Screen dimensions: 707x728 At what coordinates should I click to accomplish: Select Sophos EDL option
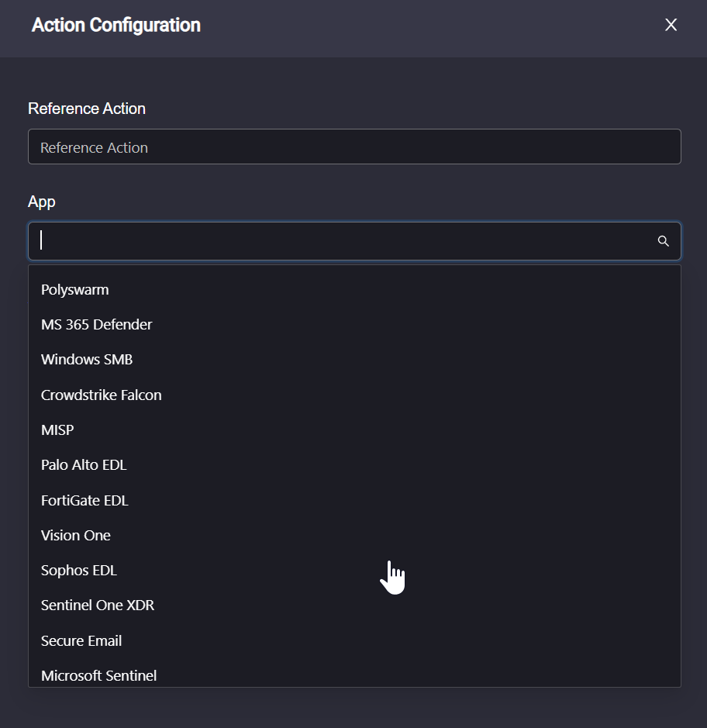point(354,570)
